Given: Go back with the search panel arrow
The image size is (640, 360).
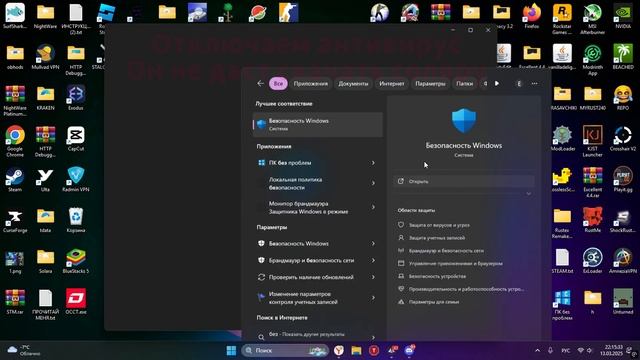Looking at the screenshot, I should point(260,83).
